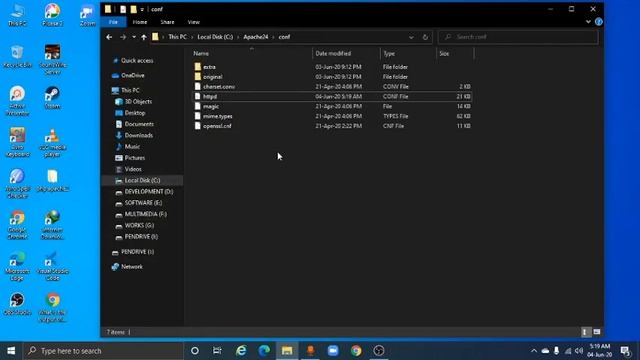
Task: Open the Share ribbon tab
Action: tap(167, 22)
